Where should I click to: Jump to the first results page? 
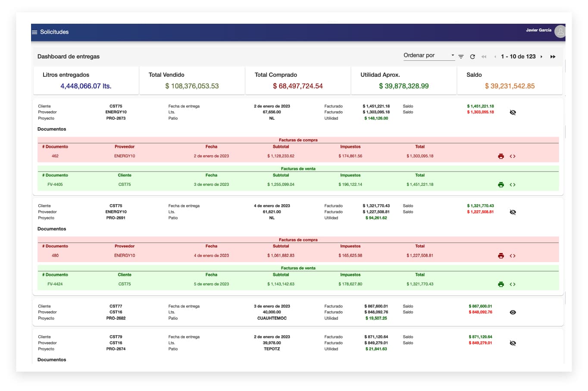tap(484, 56)
